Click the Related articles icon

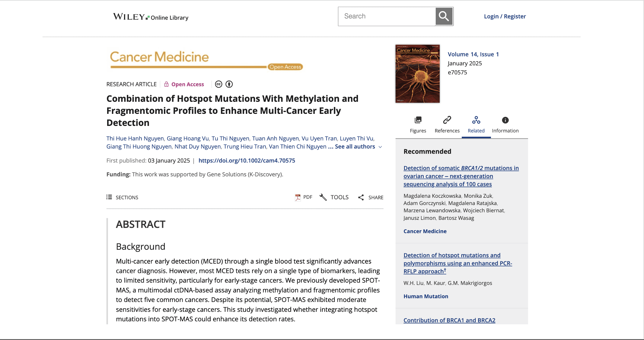(x=476, y=120)
